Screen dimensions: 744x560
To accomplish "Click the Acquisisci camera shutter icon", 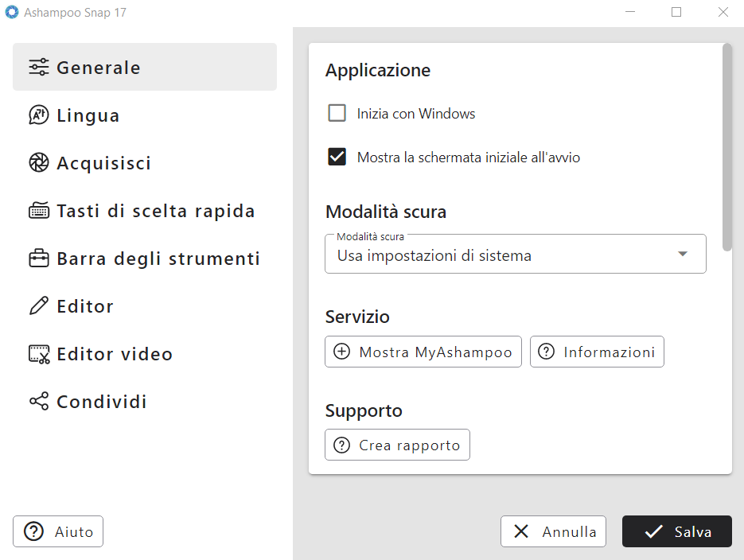I will point(38,162).
